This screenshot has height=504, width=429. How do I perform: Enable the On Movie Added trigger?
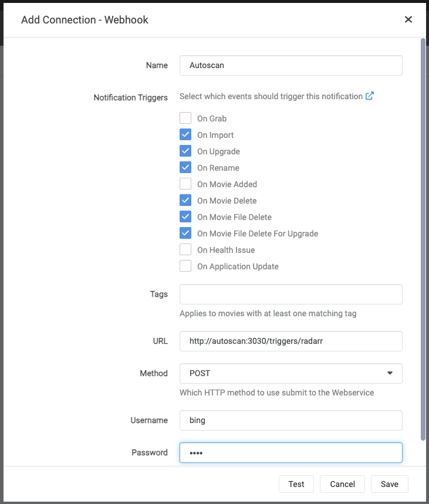point(185,184)
